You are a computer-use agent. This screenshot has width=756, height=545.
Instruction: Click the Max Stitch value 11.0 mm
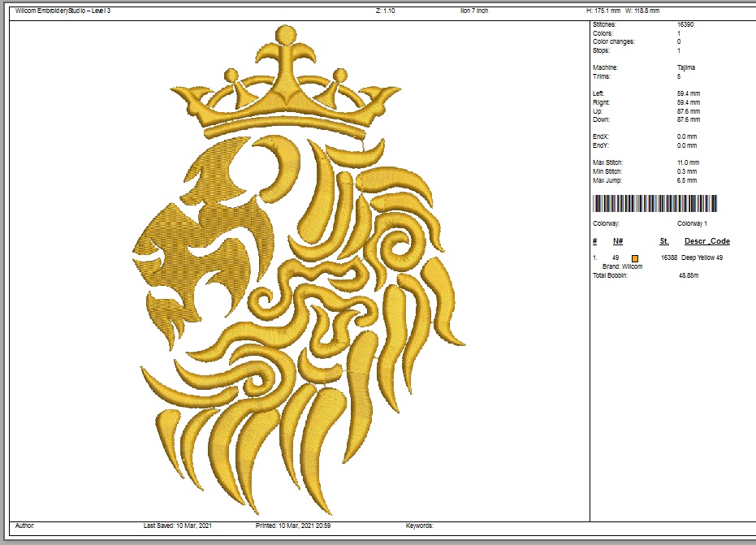pyautogui.click(x=687, y=163)
